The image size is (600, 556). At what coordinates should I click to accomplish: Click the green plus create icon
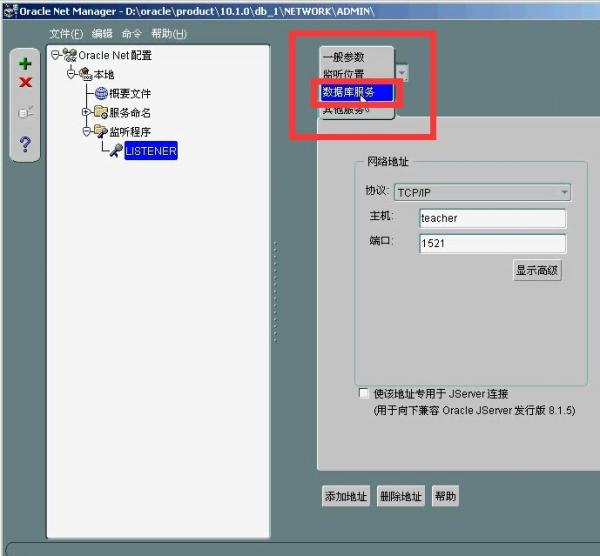[25, 64]
